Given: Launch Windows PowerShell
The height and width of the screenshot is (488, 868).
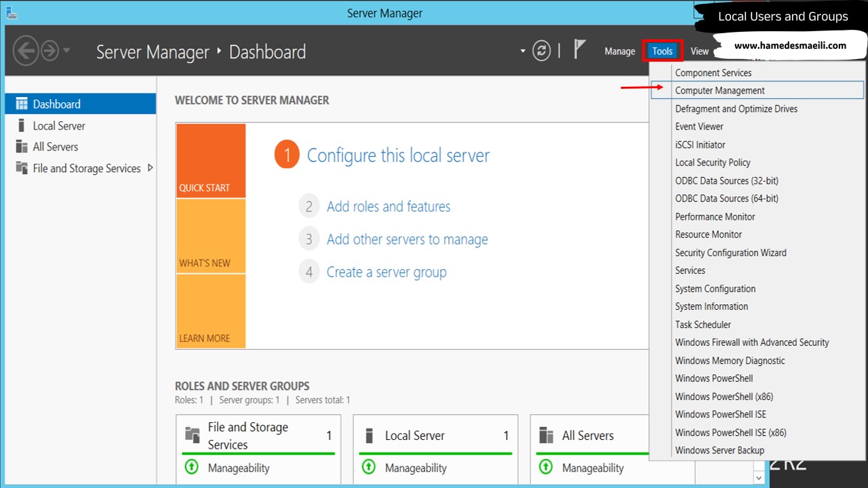Looking at the screenshot, I should click(757, 378).
